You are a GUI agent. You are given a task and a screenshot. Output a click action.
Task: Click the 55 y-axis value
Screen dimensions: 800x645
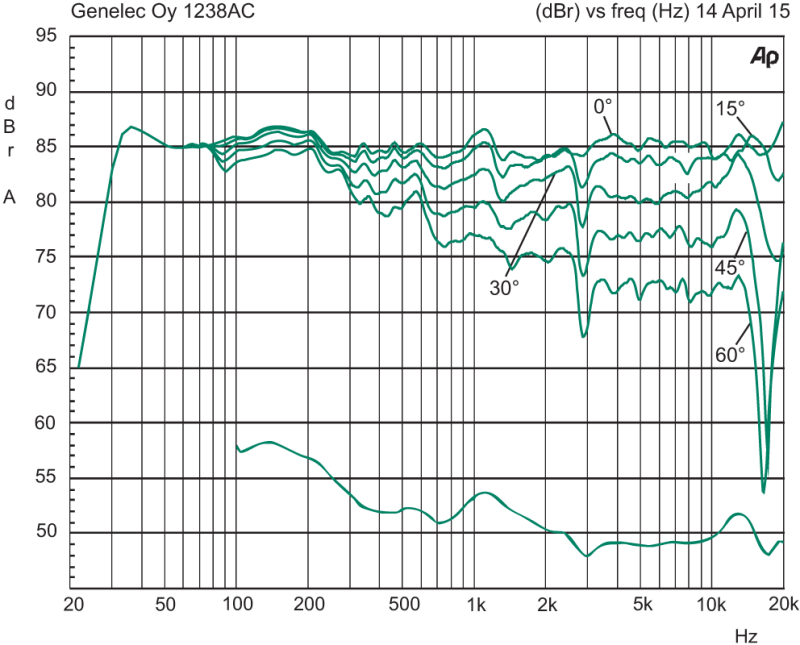coord(45,477)
